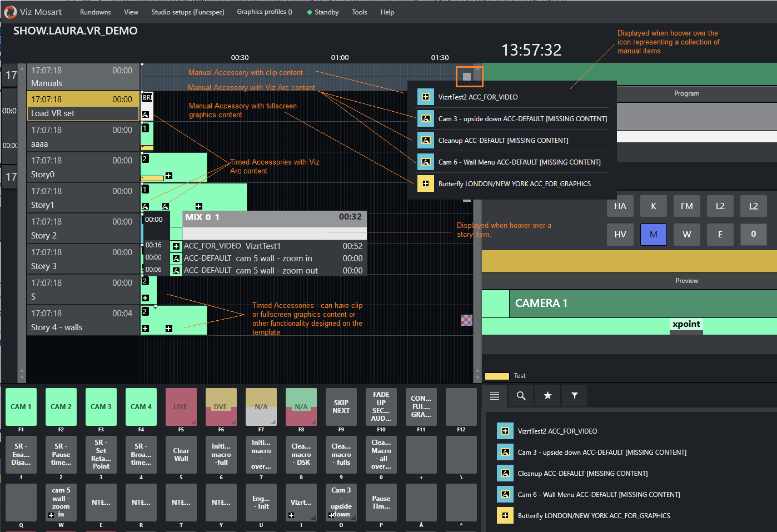
Task: Open the Graphics profiles menu
Action: (x=265, y=12)
